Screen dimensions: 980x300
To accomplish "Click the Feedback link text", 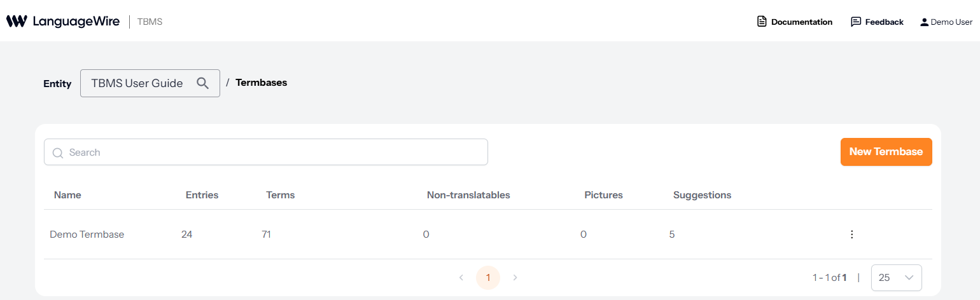I will click(884, 22).
